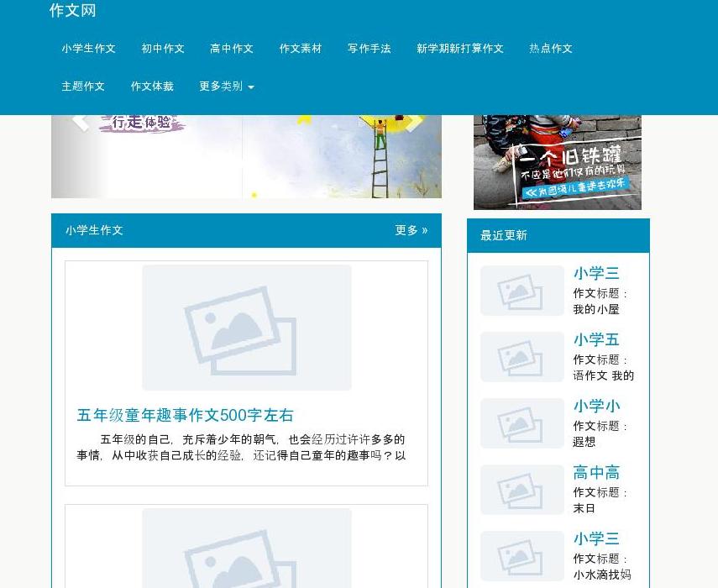
Task: Go to 初中作文 in navigation
Action: (163, 49)
